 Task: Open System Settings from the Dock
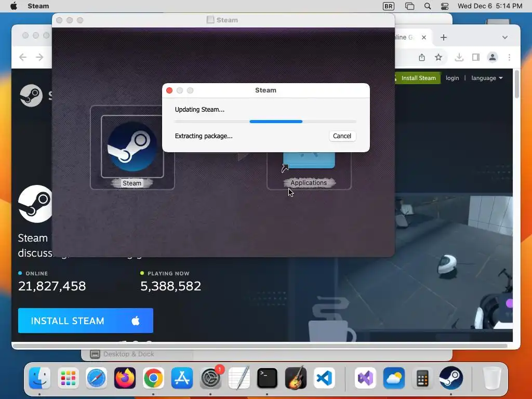click(x=210, y=378)
